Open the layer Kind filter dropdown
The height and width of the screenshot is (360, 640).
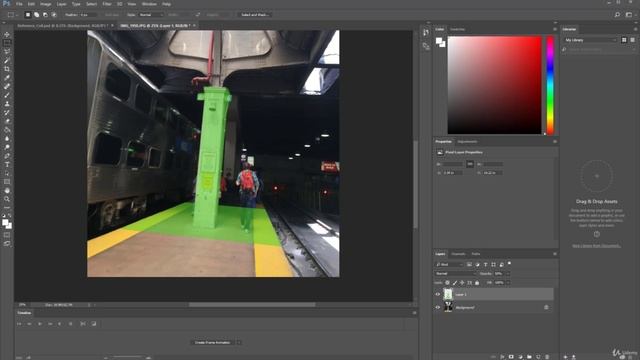pos(449,264)
